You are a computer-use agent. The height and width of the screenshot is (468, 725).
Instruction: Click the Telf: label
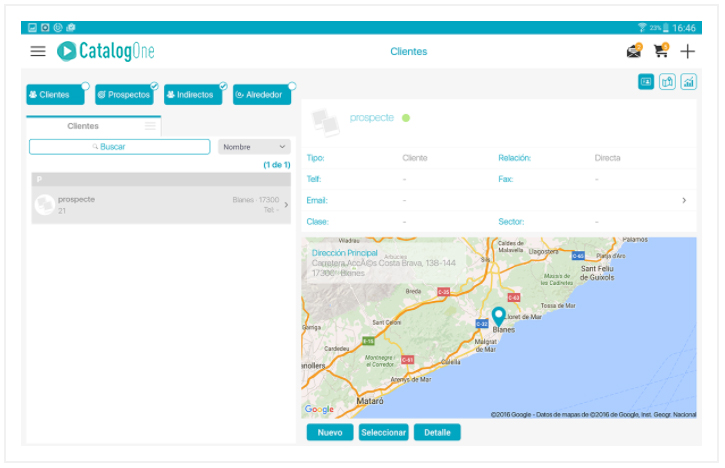point(313,179)
